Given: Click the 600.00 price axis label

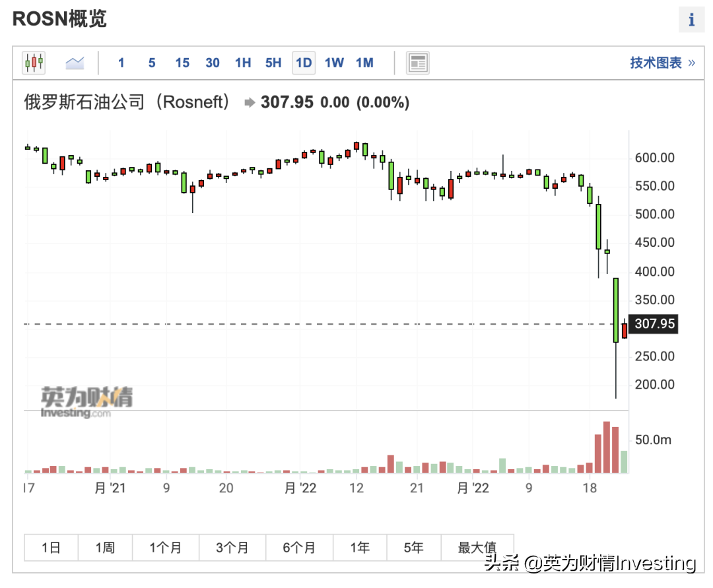Looking at the screenshot, I should (654, 158).
